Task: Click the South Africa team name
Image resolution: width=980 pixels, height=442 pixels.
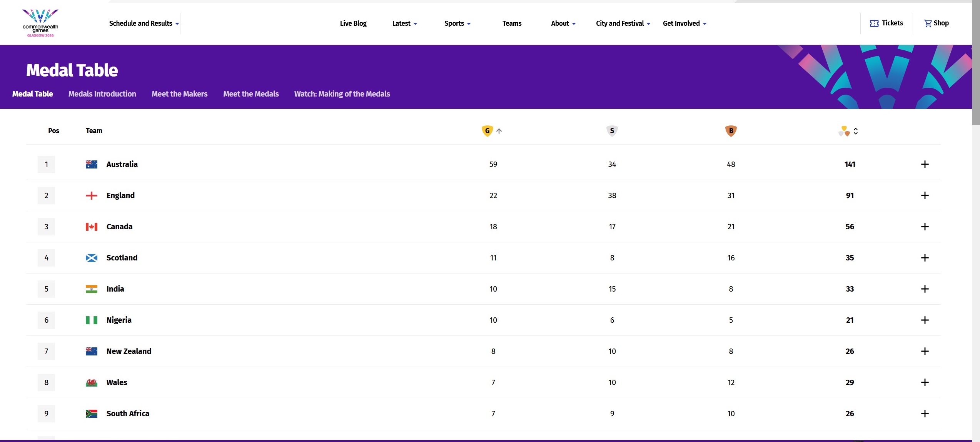Action: [128, 414]
